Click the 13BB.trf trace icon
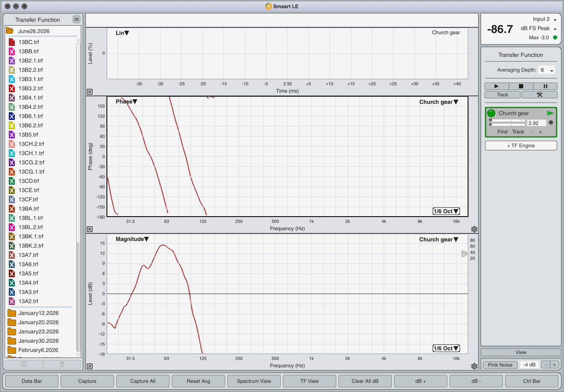This screenshot has height=392, width=564. click(x=12, y=51)
